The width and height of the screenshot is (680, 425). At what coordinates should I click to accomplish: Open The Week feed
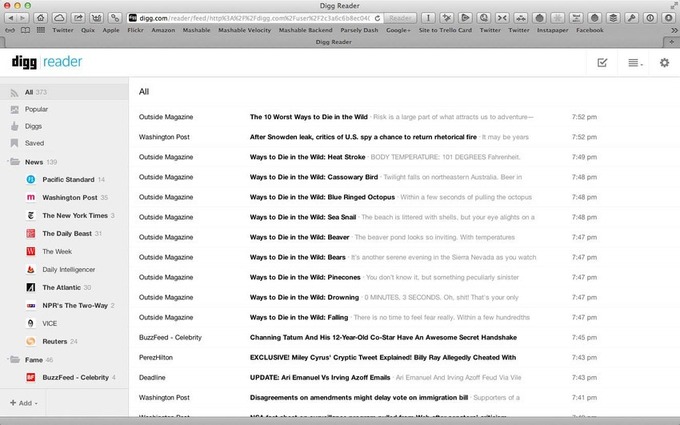pyautogui.click(x=57, y=252)
